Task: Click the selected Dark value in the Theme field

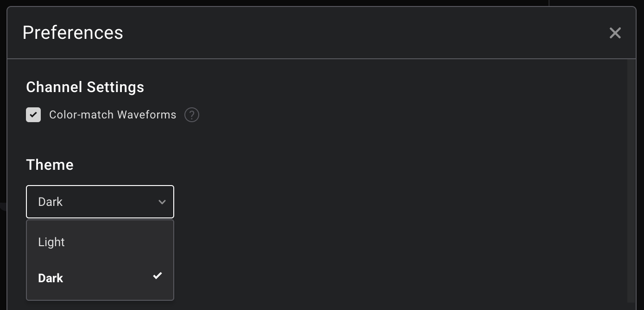Action: tap(51, 202)
